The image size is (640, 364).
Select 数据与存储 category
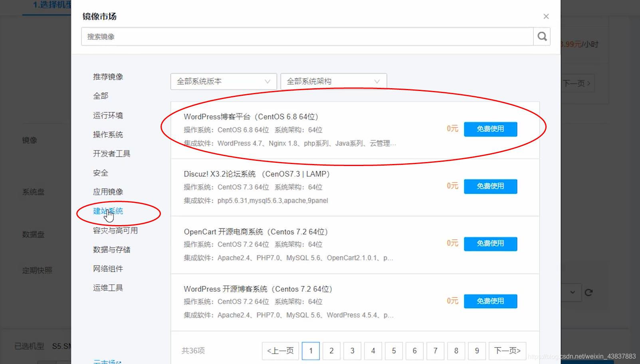tap(111, 249)
